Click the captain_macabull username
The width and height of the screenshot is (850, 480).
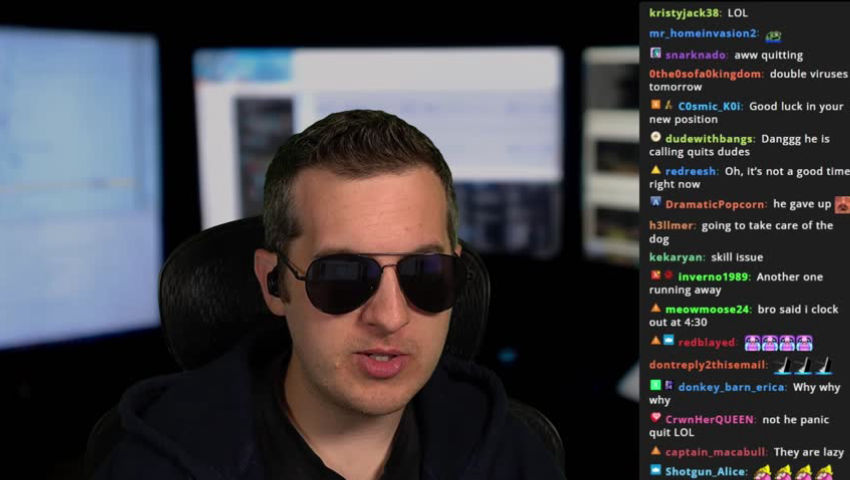[x=716, y=452]
